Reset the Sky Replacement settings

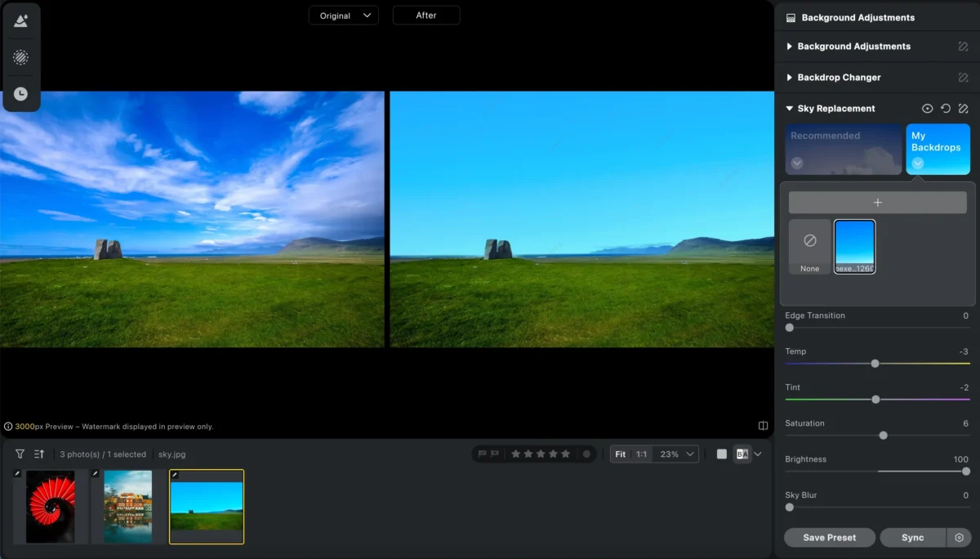[946, 109]
